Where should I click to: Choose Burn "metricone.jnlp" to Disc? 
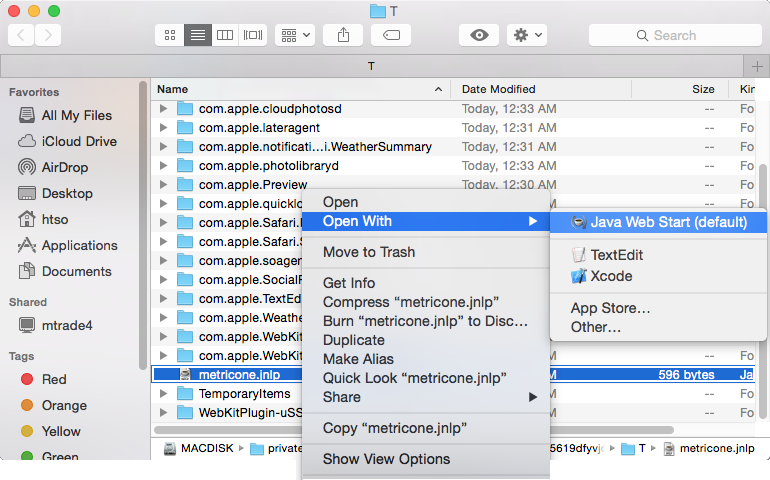(426, 321)
